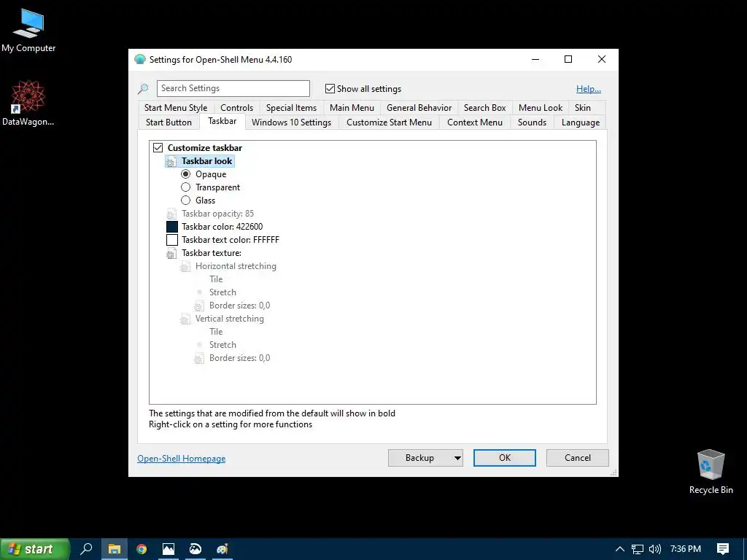Screen dimensions: 747x560
Task: Click the Start button on taskbar
Action: (x=35, y=549)
